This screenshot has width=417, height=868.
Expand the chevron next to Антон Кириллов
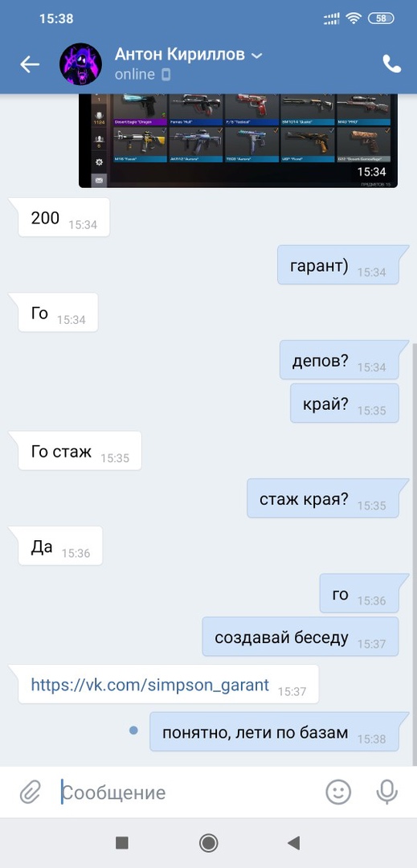[256, 55]
